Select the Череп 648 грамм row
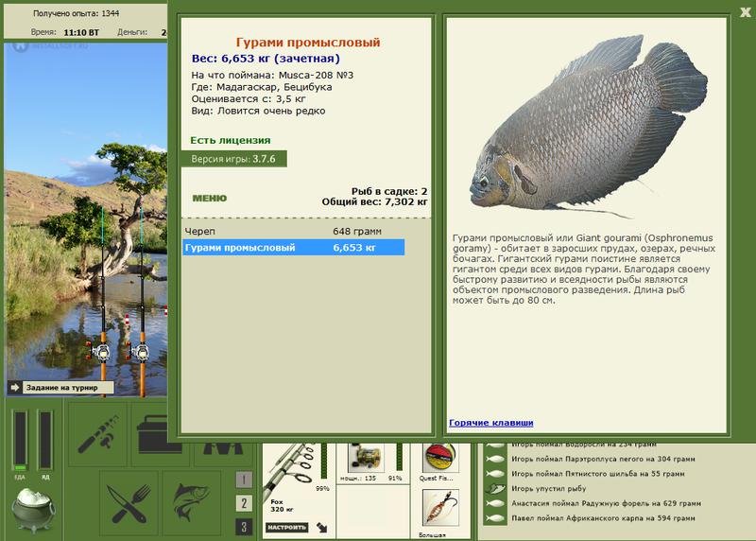Image resolution: width=756 pixels, height=541 pixels. (293, 231)
